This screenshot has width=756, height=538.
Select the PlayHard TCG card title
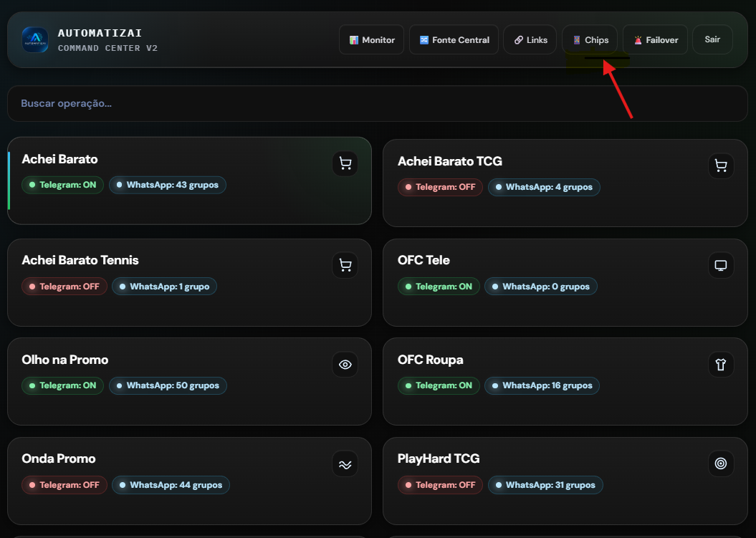pyautogui.click(x=439, y=458)
